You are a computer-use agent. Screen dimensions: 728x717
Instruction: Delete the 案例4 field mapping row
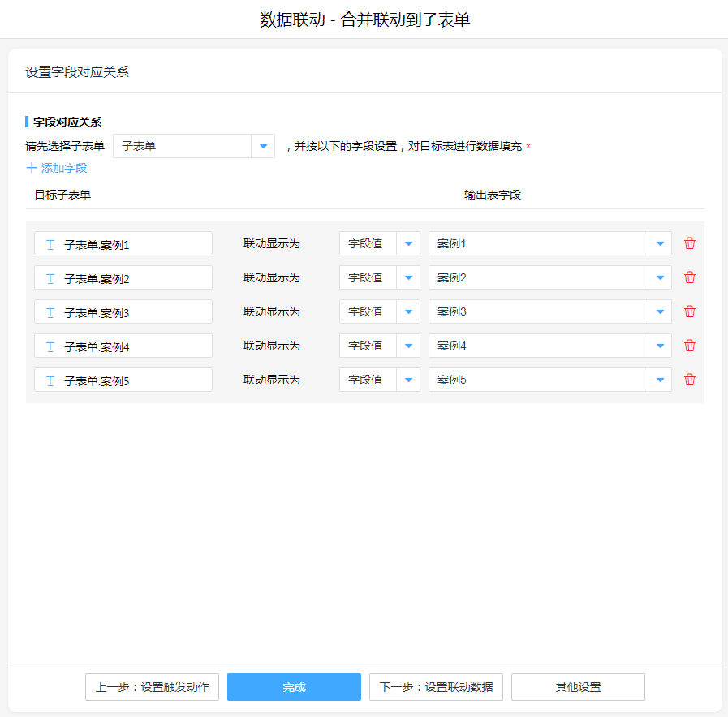690,346
